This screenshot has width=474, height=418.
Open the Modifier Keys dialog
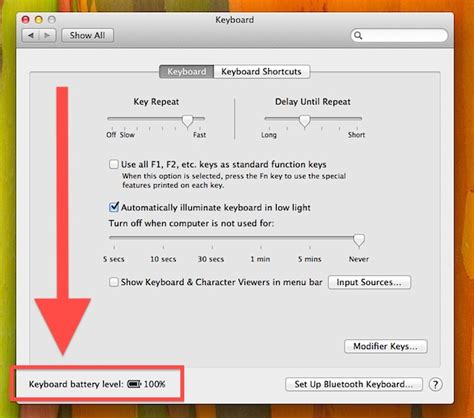point(386,346)
